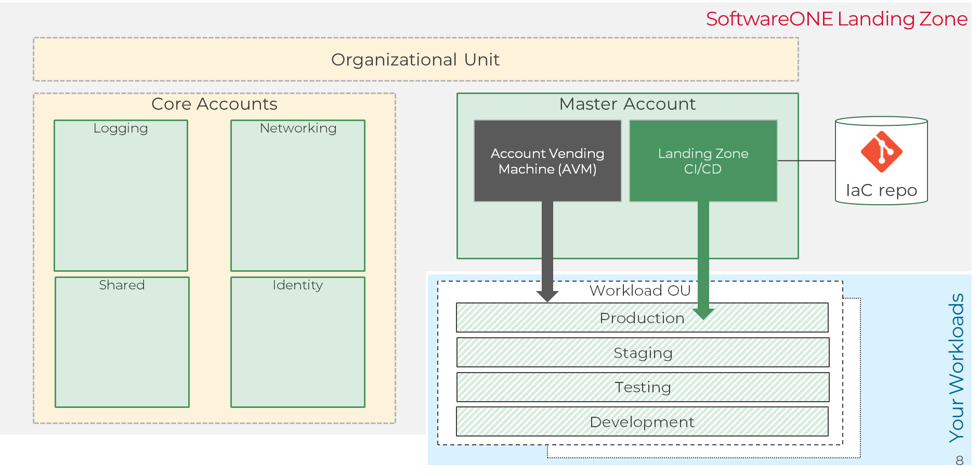Click the Git logo icon
Viewport: 980px width, 476px height.
click(881, 152)
